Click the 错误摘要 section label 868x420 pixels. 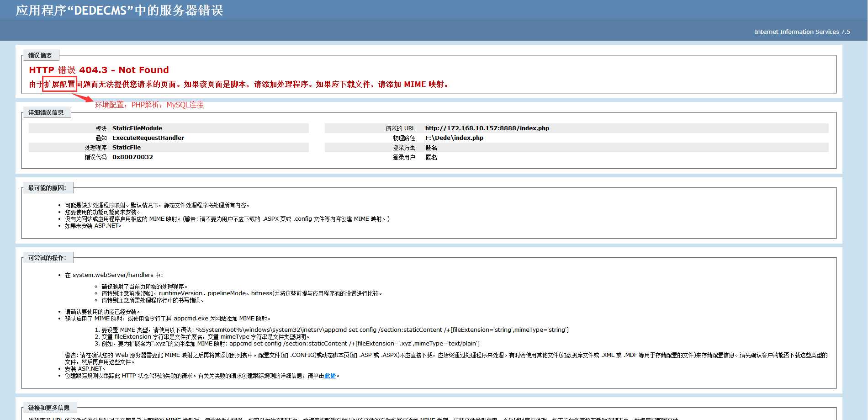(x=40, y=55)
